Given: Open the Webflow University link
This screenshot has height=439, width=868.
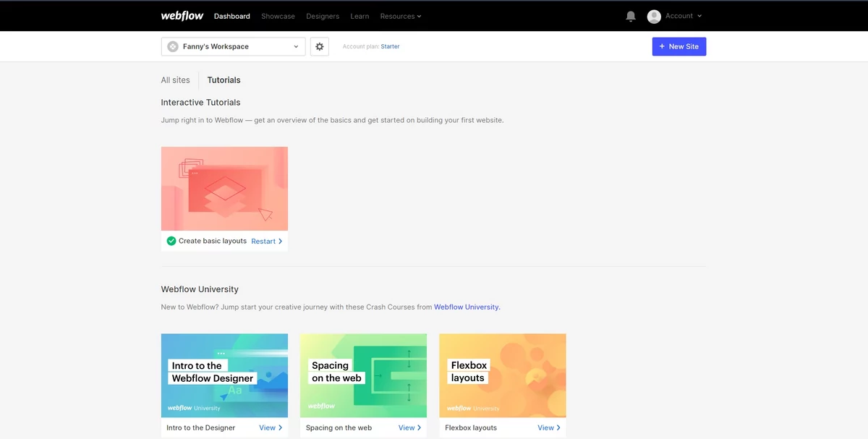Looking at the screenshot, I should [467, 307].
